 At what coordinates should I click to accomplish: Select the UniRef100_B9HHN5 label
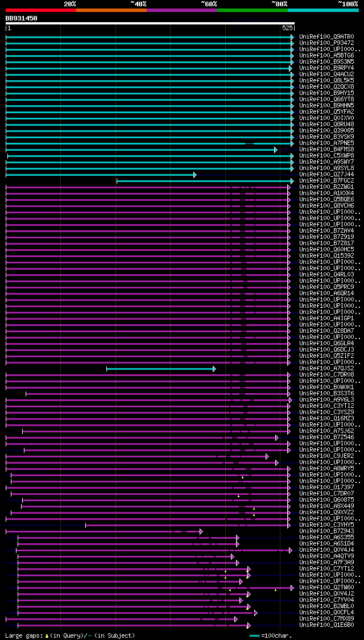pyautogui.click(x=326, y=106)
